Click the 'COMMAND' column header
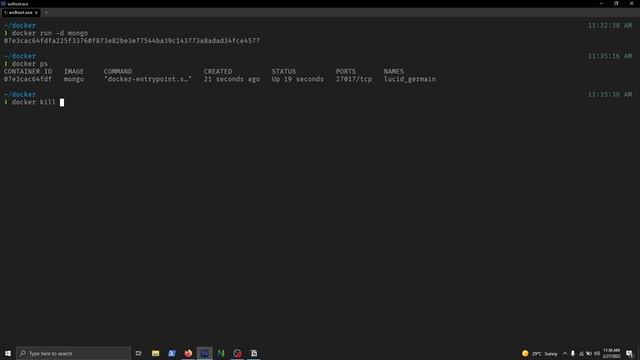Image resolution: width=640 pixels, height=360 pixels. coord(118,71)
